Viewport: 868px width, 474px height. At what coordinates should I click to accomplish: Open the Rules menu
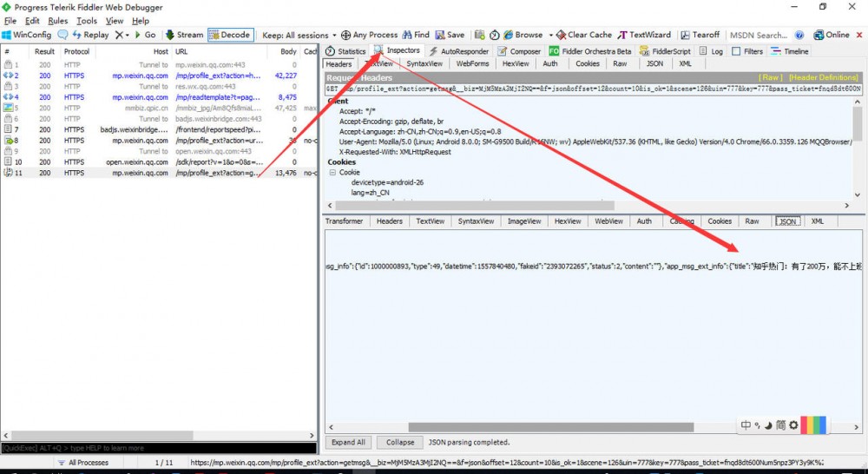(x=57, y=21)
